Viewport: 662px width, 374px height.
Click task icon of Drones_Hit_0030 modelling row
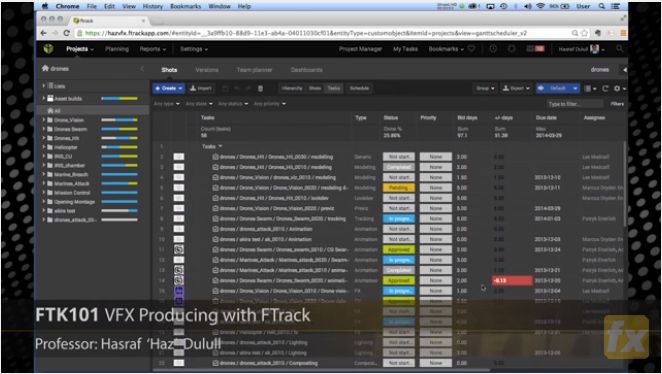pyautogui.click(x=215, y=157)
